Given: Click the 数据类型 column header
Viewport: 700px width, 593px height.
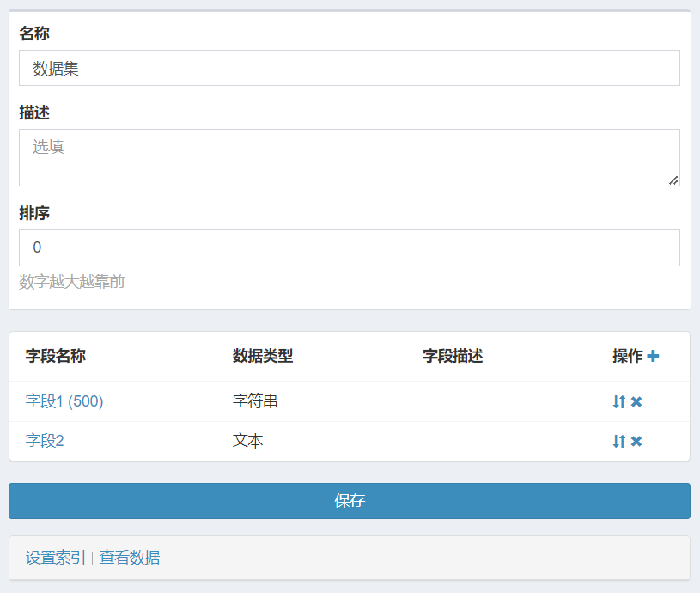Looking at the screenshot, I should (263, 356).
